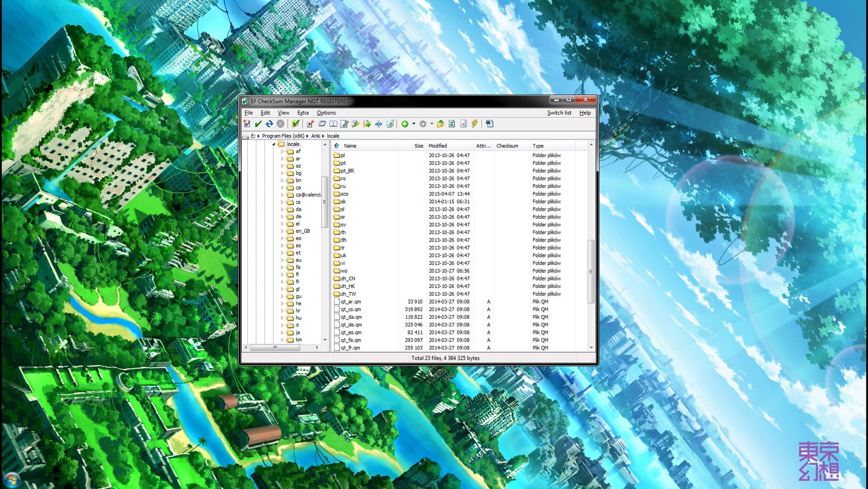This screenshot has height=489, width=868.
Task: Sort by Size column header
Action: click(412, 145)
